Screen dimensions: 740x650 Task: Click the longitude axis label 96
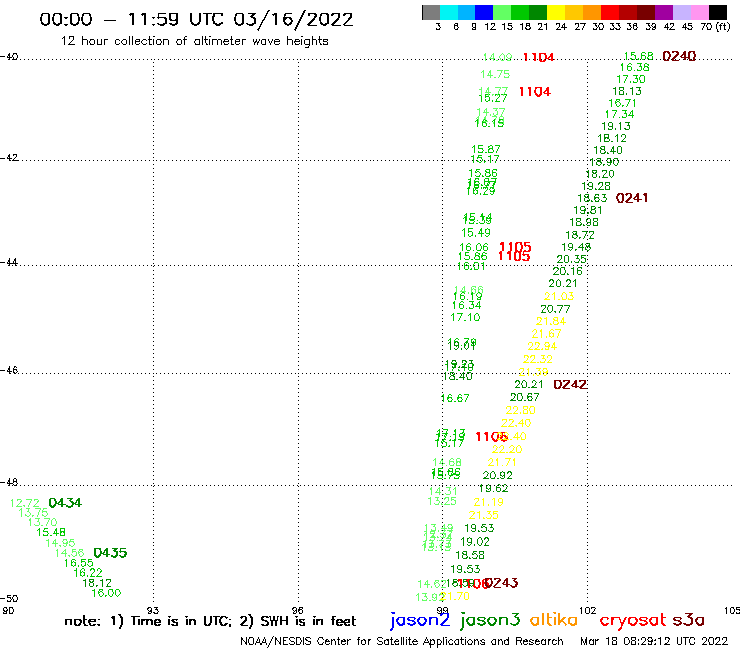298,610
